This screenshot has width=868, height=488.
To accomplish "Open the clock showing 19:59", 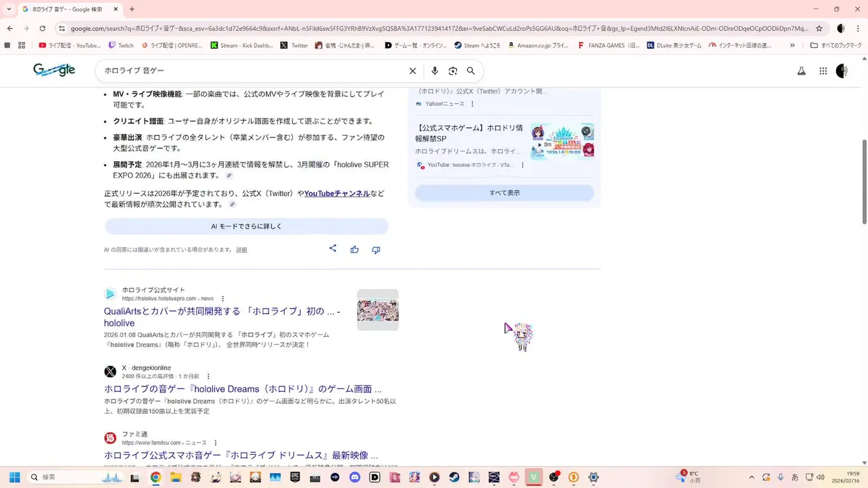I will [x=833, y=477].
